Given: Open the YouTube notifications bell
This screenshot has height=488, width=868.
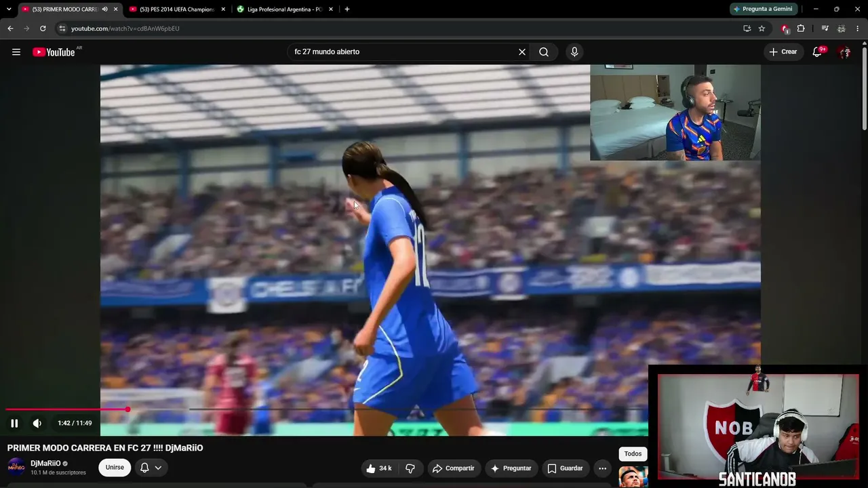Looking at the screenshot, I should click(818, 52).
